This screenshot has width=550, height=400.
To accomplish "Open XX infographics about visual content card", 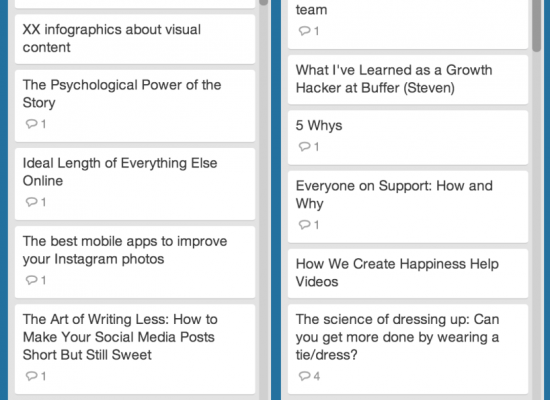I will 135,39.
